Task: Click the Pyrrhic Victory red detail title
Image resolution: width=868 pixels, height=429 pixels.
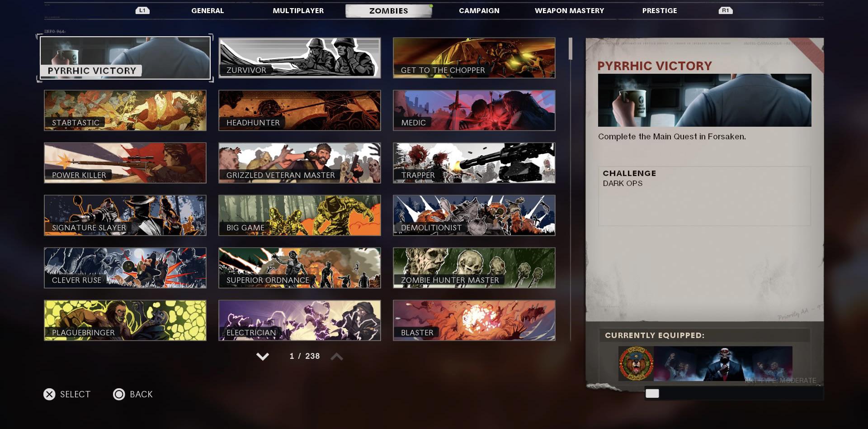Action: [x=655, y=66]
